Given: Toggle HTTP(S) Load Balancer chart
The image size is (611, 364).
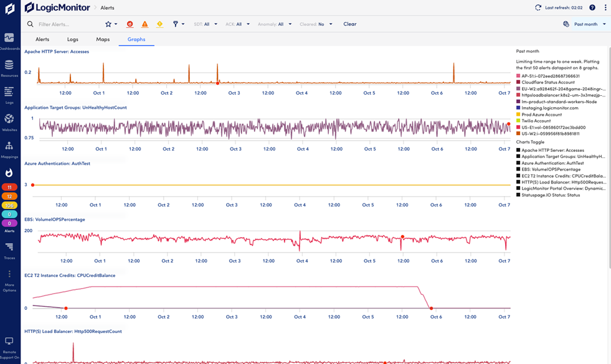Looking at the screenshot, I should click(561, 182).
